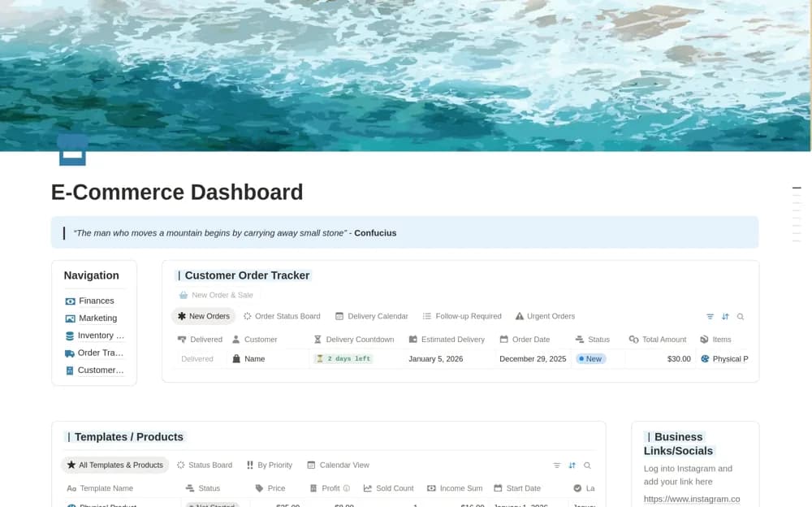812x507 pixels.
Task: Click the New status tag
Action: (x=590, y=359)
